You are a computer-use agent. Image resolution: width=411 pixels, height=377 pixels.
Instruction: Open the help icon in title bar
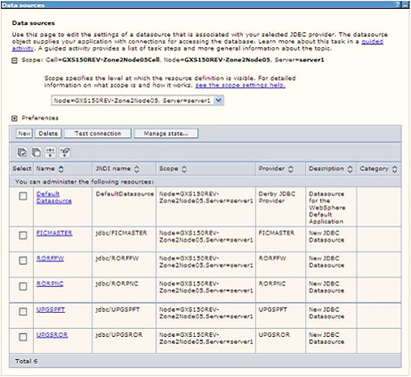pos(397,5)
